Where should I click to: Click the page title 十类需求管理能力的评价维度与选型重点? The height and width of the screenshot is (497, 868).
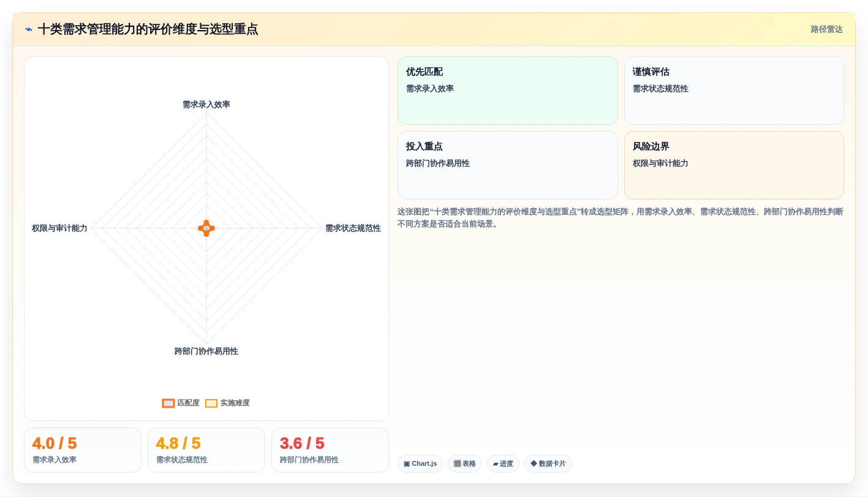pos(148,29)
